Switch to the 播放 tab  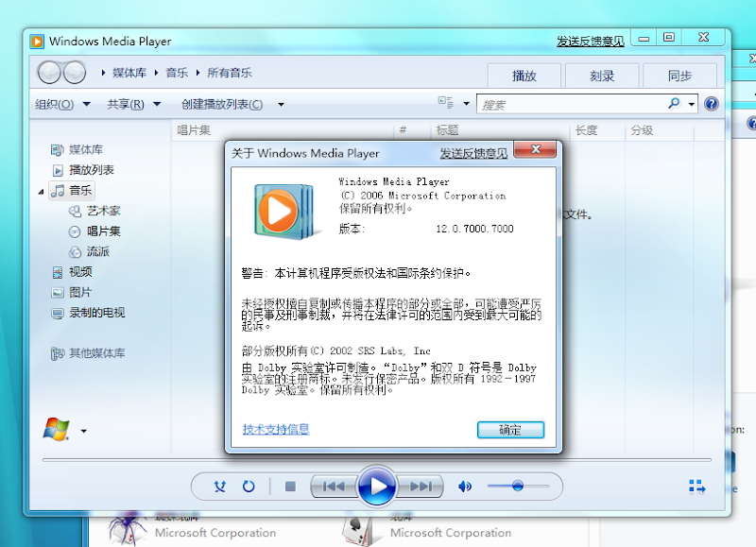pyautogui.click(x=524, y=76)
